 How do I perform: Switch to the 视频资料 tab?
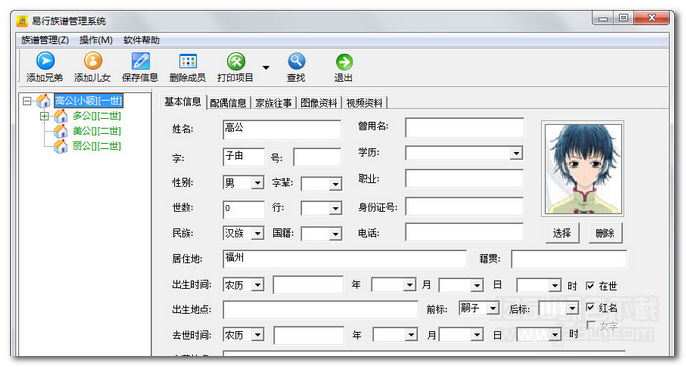coord(364,103)
